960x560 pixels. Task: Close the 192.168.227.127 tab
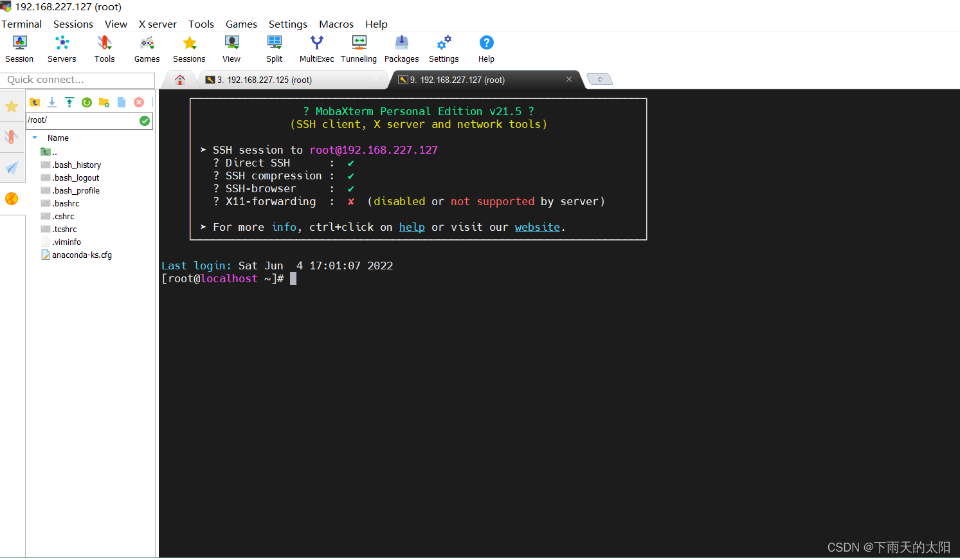pos(569,79)
